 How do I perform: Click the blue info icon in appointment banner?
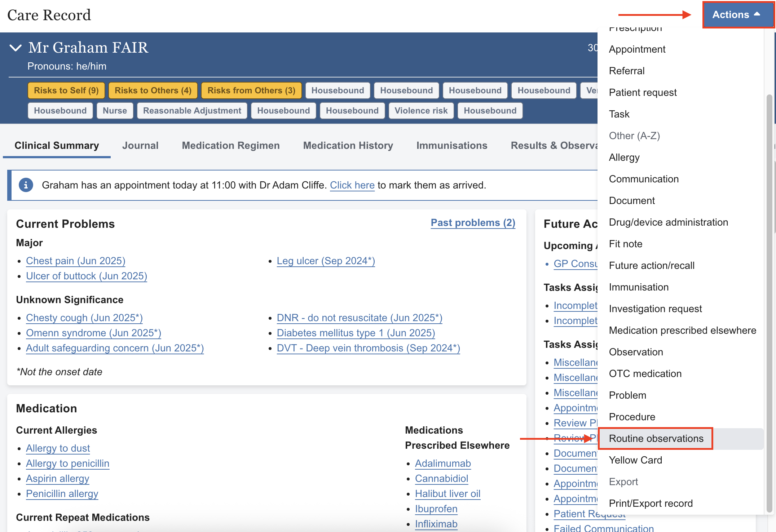tap(26, 185)
